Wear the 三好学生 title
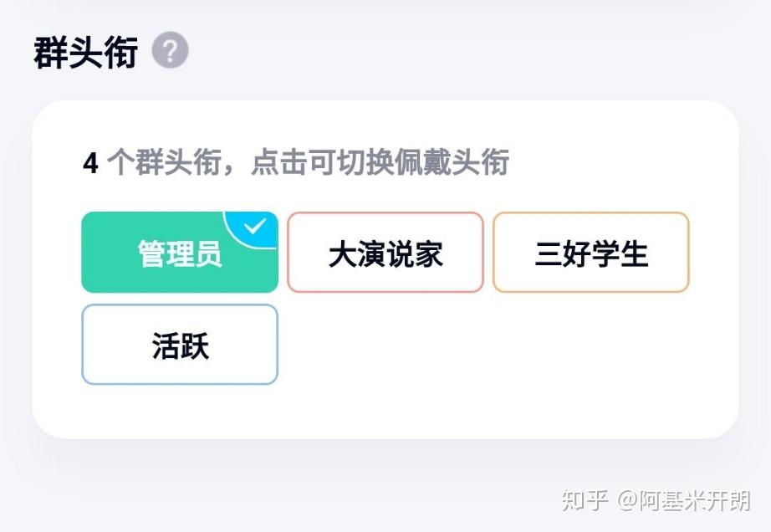The width and height of the screenshot is (771, 532). click(590, 253)
